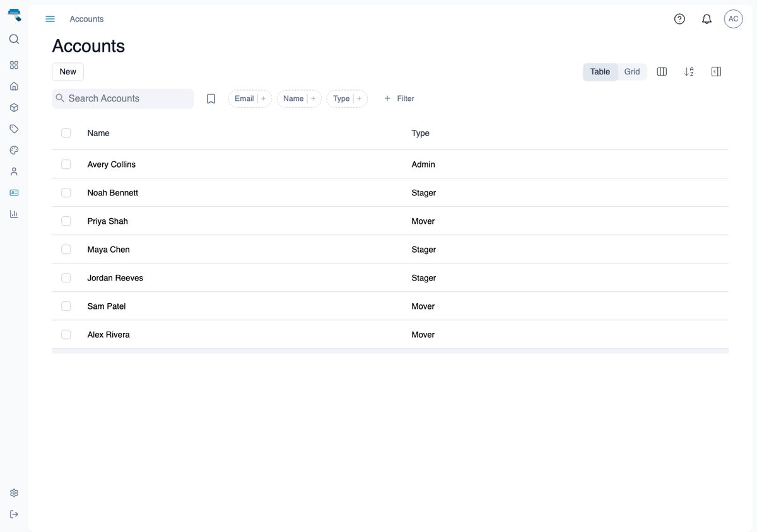
Task: Open the help question mark icon
Action: 679,19
